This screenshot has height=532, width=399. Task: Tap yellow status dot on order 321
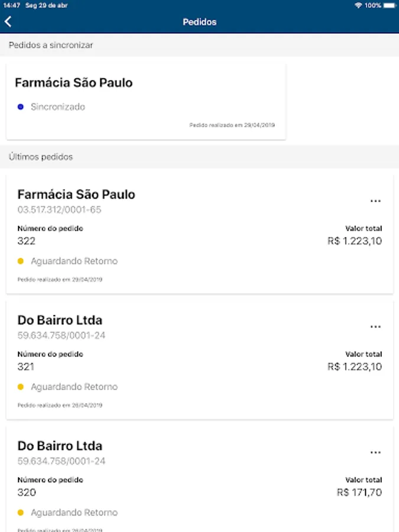click(x=21, y=387)
